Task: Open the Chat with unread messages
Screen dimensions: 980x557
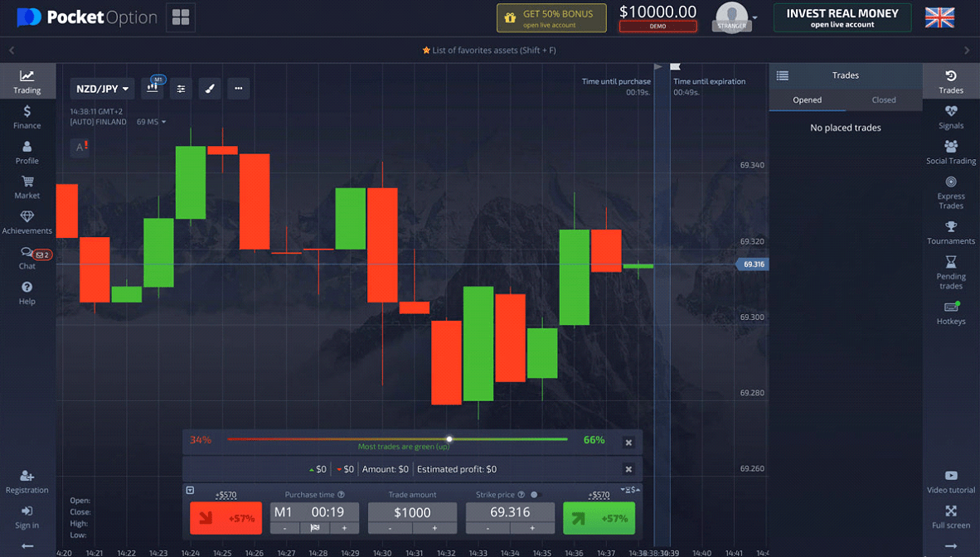Action: (27, 258)
